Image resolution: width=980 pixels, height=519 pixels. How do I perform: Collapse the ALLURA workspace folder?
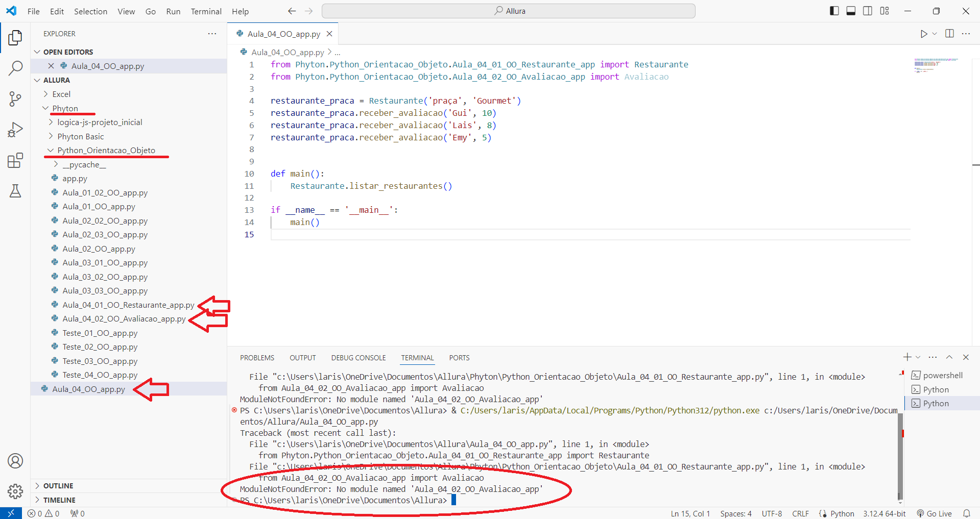point(37,80)
